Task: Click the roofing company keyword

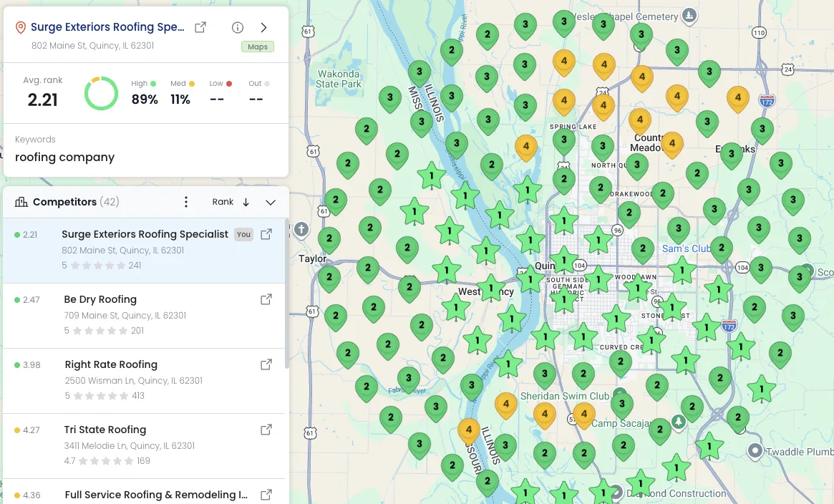Action: click(65, 157)
